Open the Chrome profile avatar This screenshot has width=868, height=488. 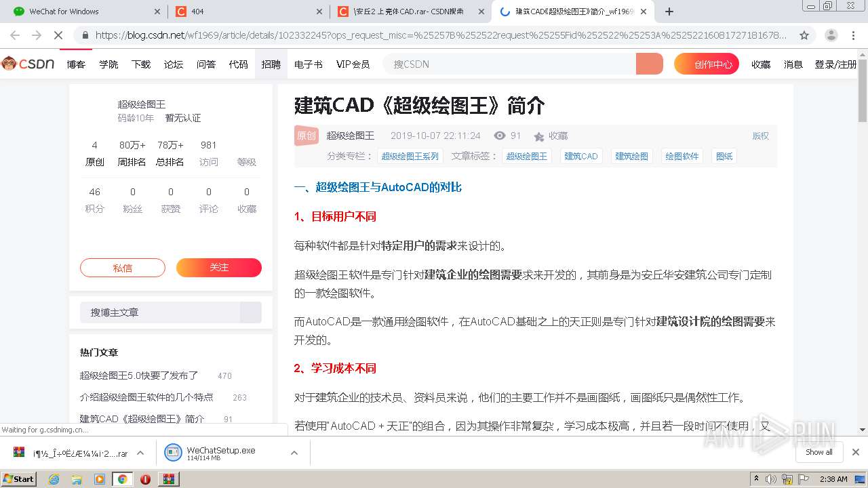coord(831,35)
